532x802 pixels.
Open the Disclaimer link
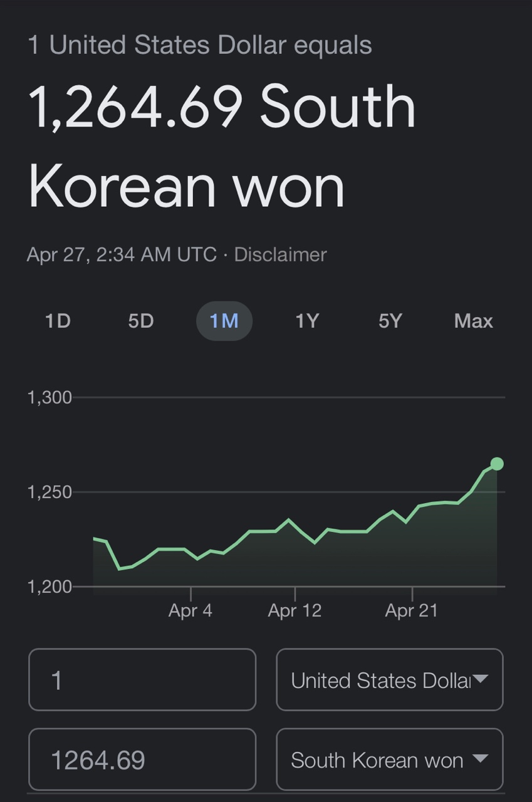click(280, 254)
